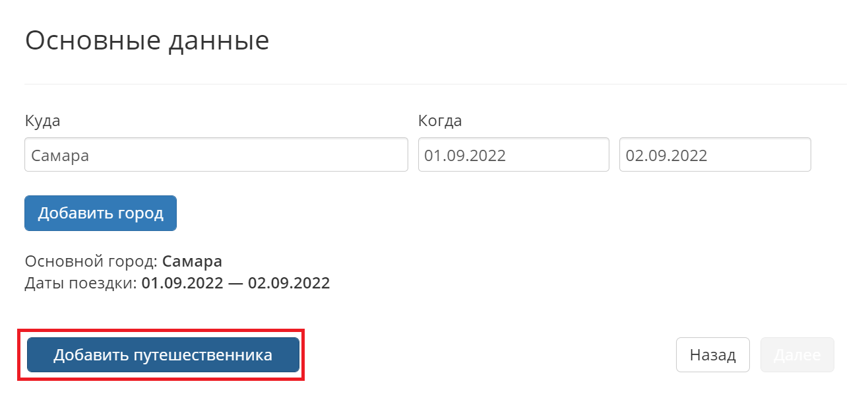This screenshot has width=868, height=398.
Task: Click the bold summary end date 02.09.2022
Action: point(289,283)
